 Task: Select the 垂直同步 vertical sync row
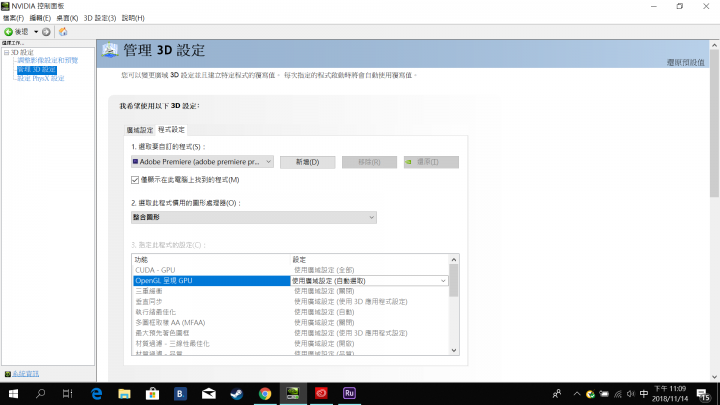[x=290, y=302]
